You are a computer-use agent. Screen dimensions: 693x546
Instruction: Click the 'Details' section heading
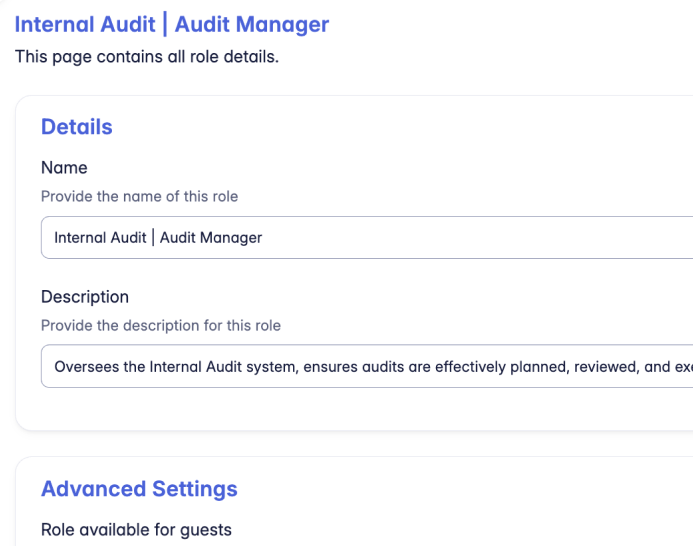pos(76,127)
